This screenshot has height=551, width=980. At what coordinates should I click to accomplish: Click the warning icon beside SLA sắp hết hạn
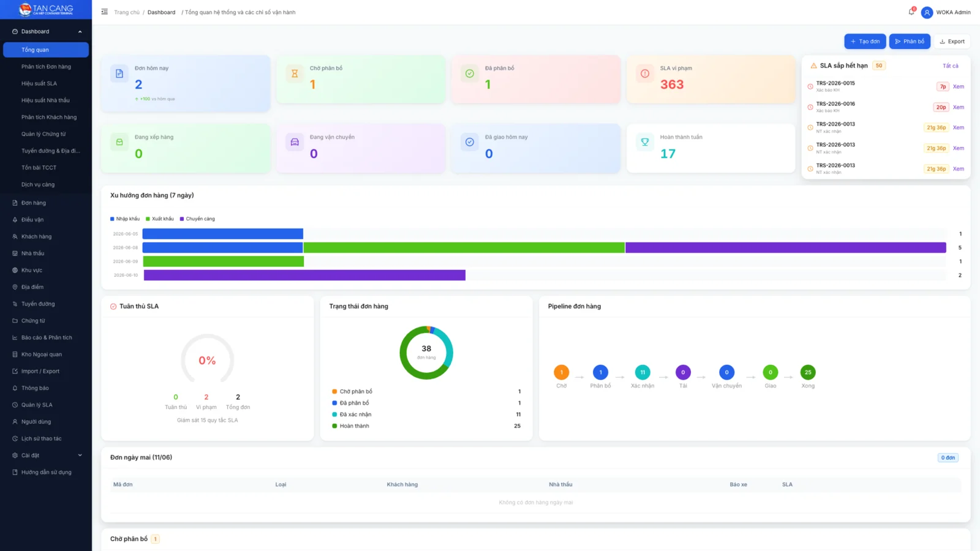813,66
